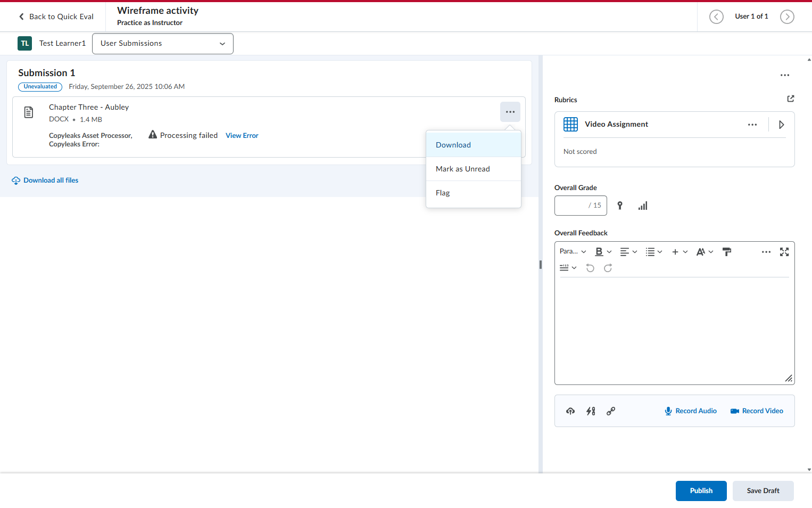Go to next user arrow
812x508 pixels.
[787, 17]
